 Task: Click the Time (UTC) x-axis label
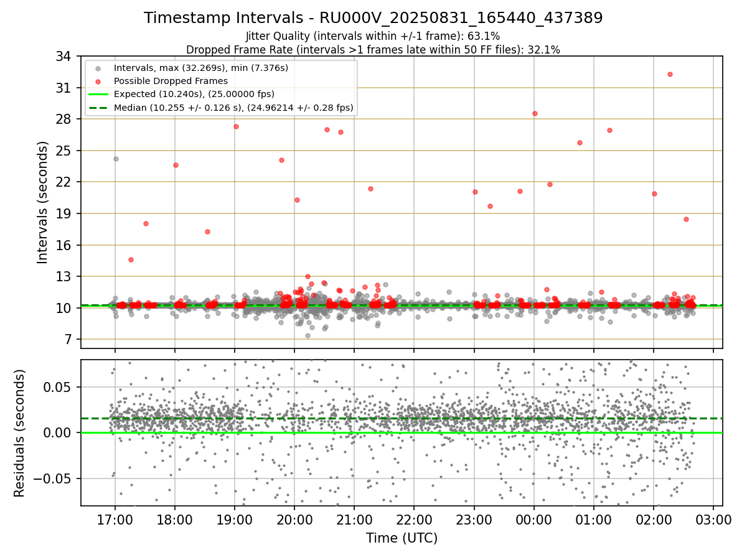pyautogui.click(x=402, y=538)
